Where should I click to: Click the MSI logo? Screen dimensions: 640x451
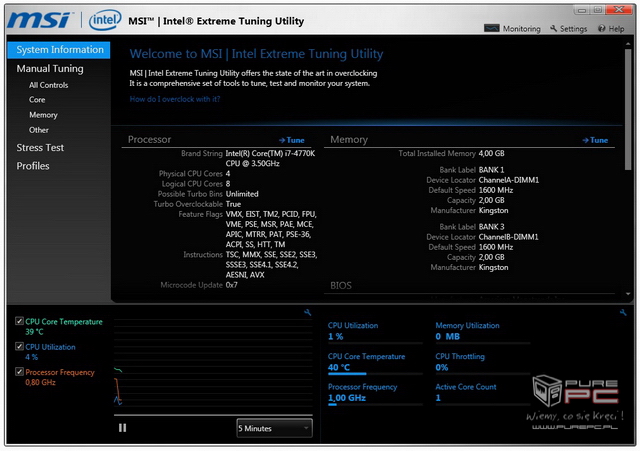coord(42,20)
